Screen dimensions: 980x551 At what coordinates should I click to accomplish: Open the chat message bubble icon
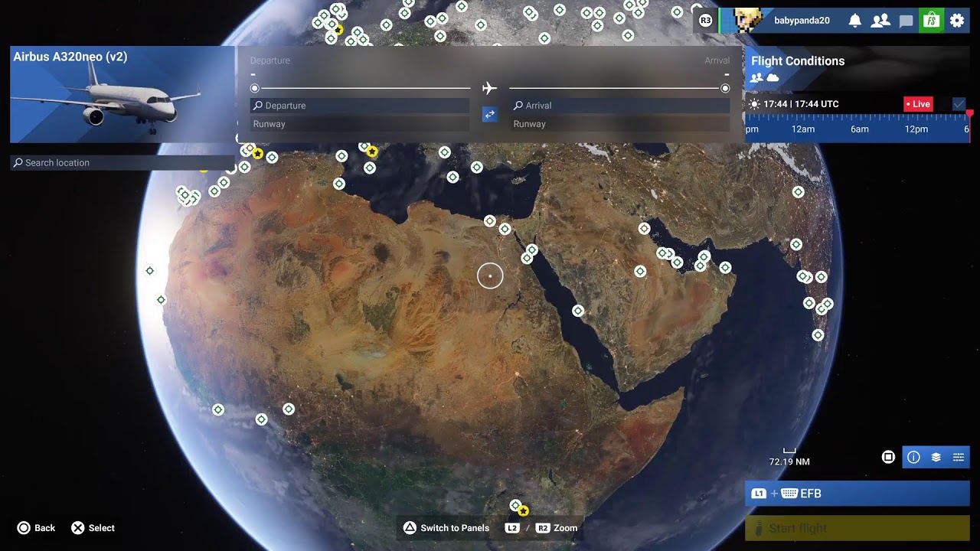pyautogui.click(x=906, y=21)
